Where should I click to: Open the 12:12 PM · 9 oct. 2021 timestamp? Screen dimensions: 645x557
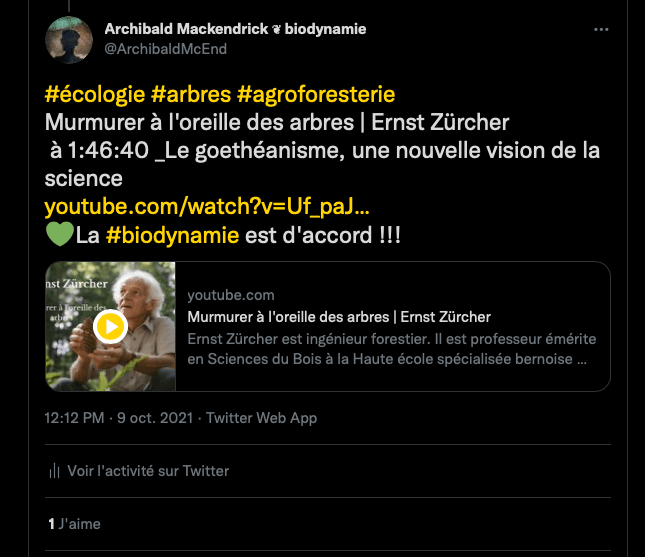[120, 418]
